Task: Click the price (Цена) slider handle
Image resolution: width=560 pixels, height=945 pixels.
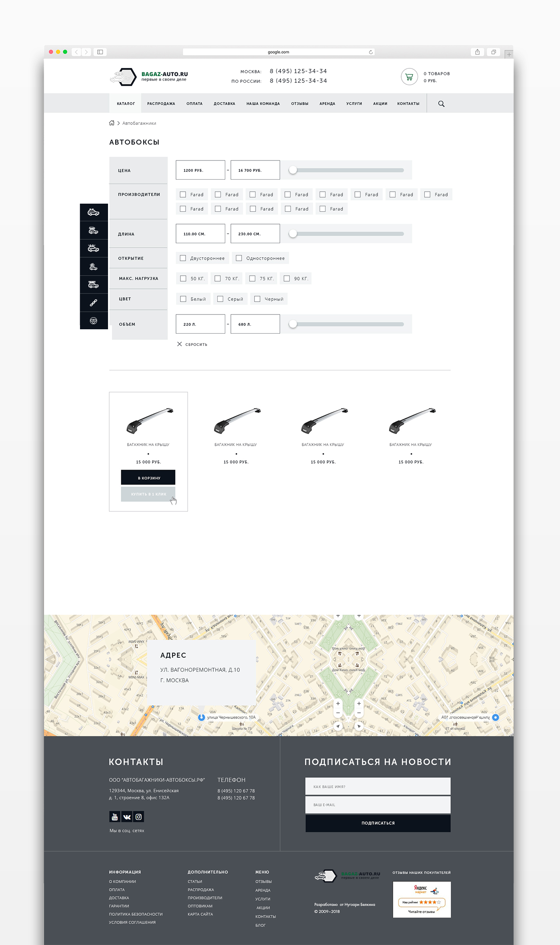Action: click(x=293, y=170)
